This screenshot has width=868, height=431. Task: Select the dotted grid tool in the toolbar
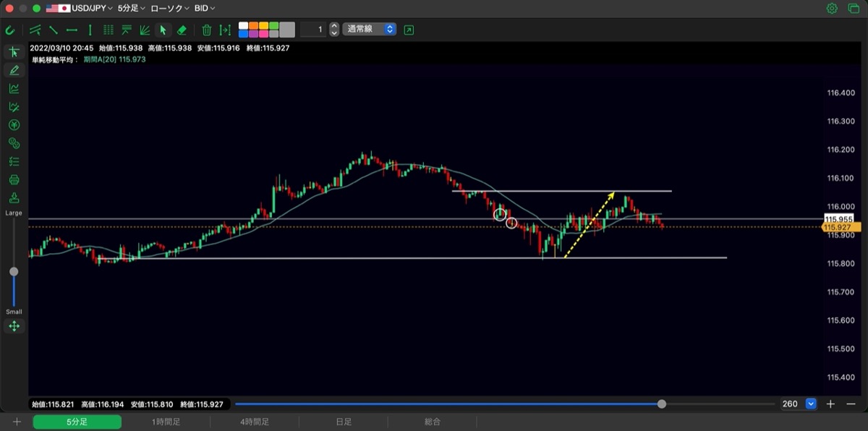coord(109,30)
